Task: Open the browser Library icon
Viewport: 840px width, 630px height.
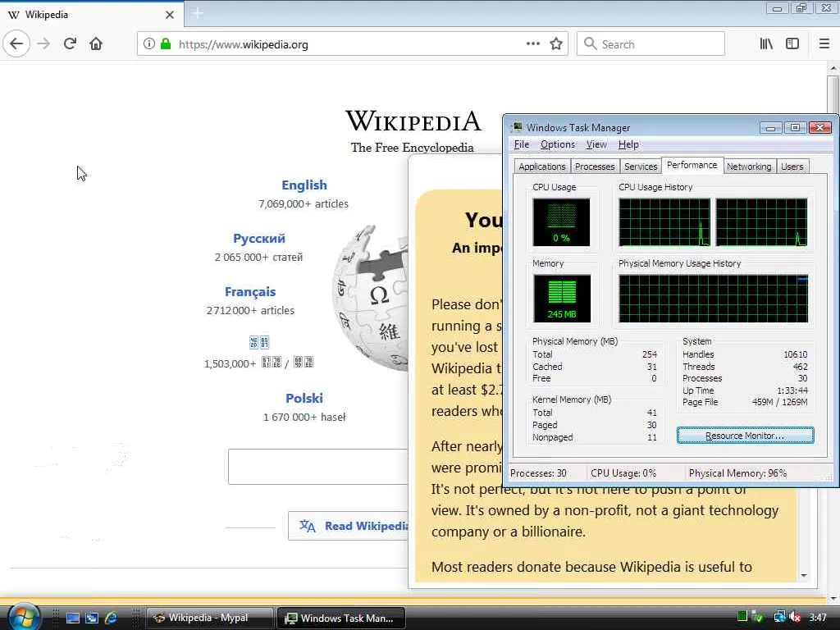Action: [766, 44]
